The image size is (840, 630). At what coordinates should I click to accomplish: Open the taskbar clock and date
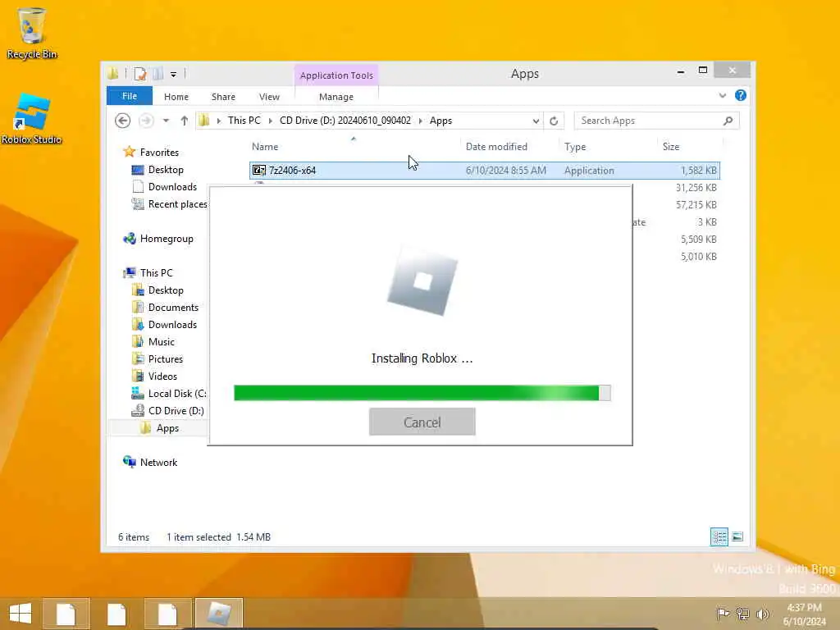(804, 614)
